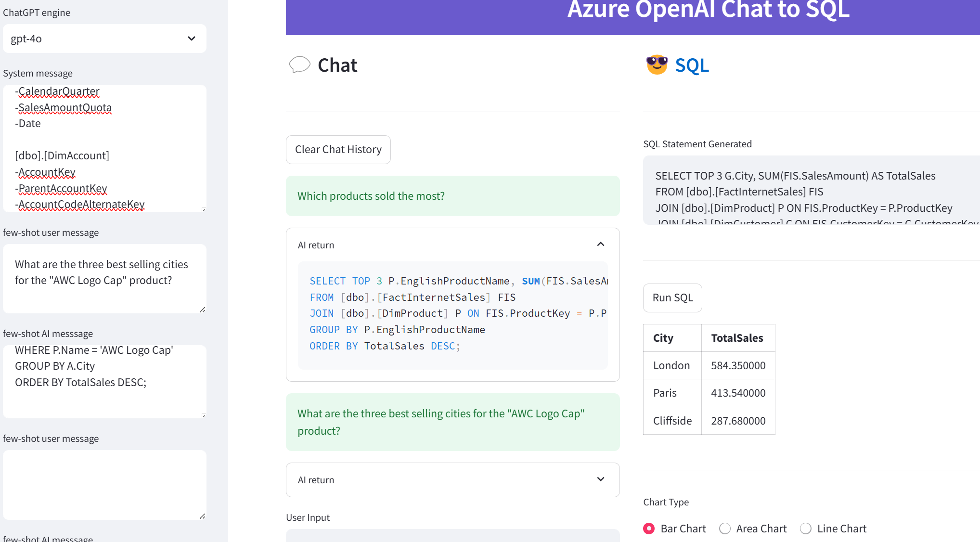Click the AI return expand chevron icon

(x=600, y=479)
